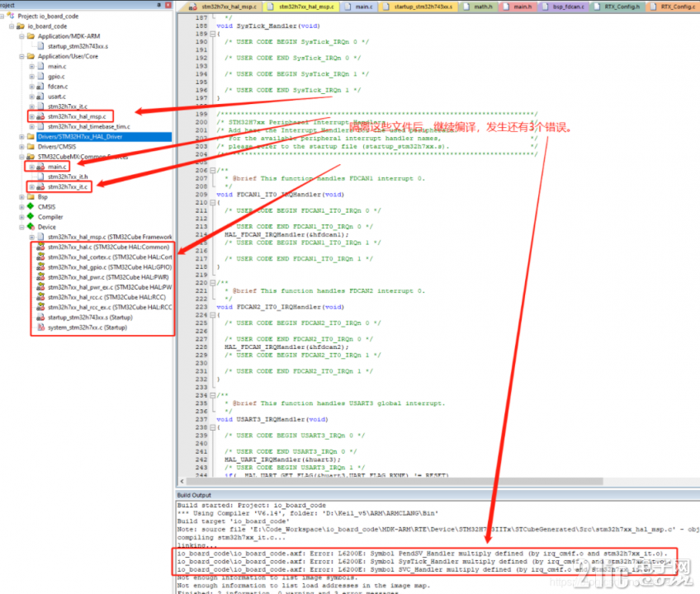This screenshot has width=700, height=594.
Task: Click the stm32h7xx_hal_rcc_ex.c file icon
Action: tap(40, 307)
